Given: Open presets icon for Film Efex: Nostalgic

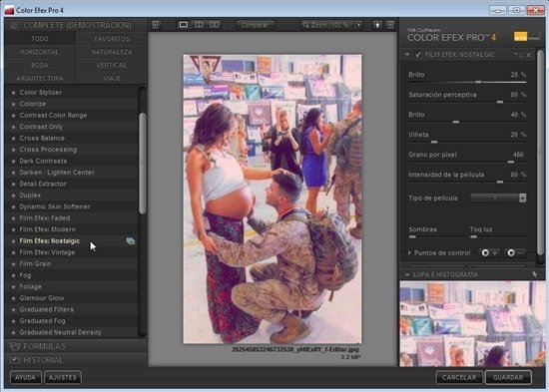Looking at the screenshot, I should (130, 240).
